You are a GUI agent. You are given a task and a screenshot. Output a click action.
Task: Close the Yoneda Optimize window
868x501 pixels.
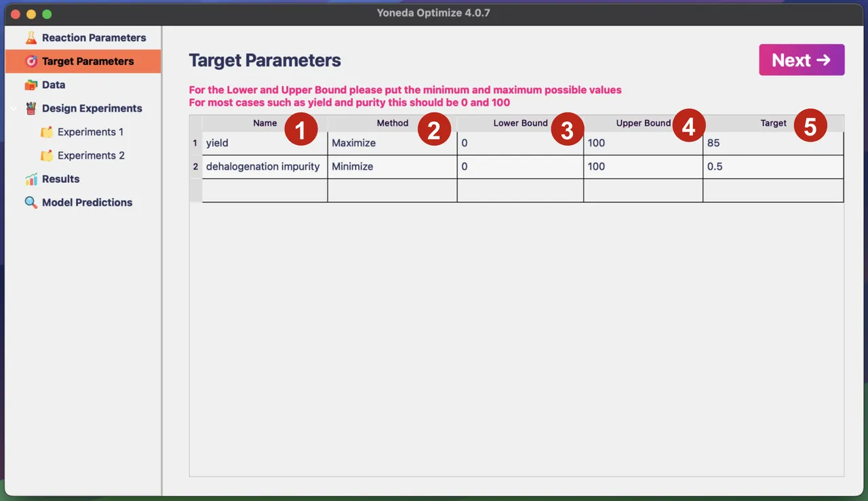tap(16, 14)
